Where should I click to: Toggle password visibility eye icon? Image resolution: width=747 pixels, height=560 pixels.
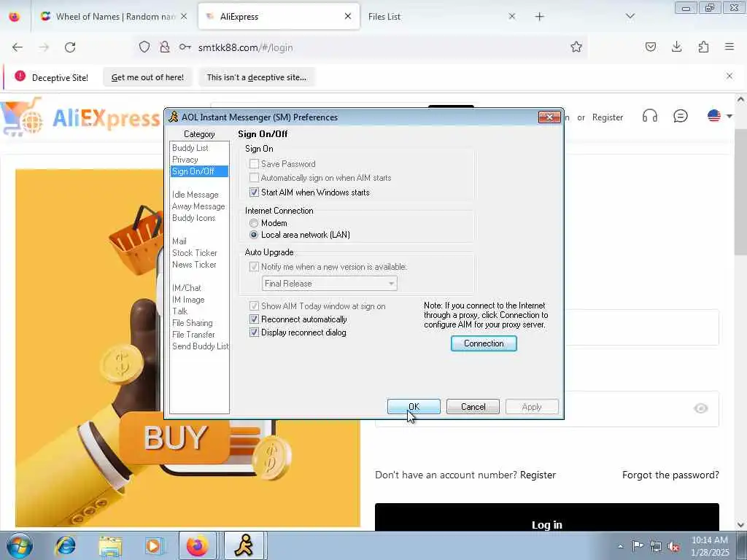click(701, 408)
